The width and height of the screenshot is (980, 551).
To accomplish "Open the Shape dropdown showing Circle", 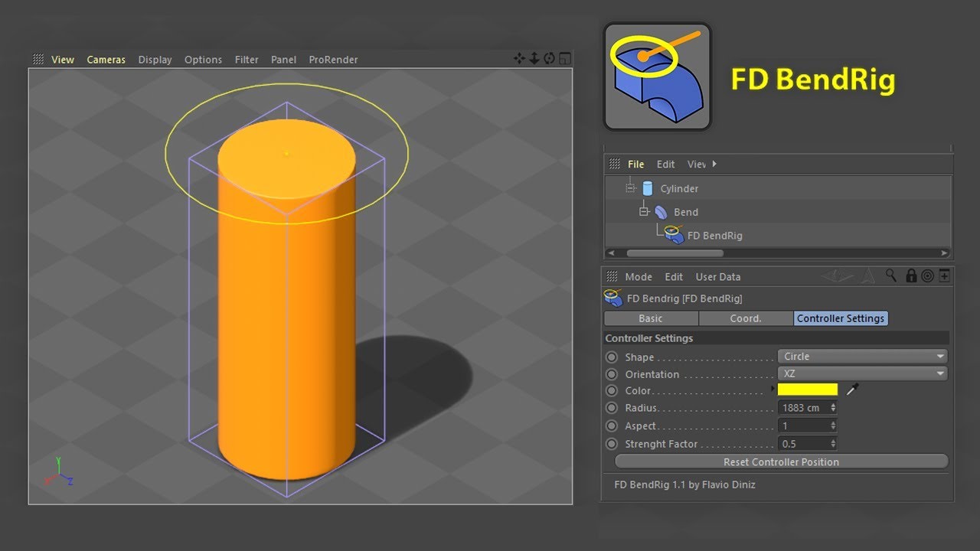I will click(862, 356).
